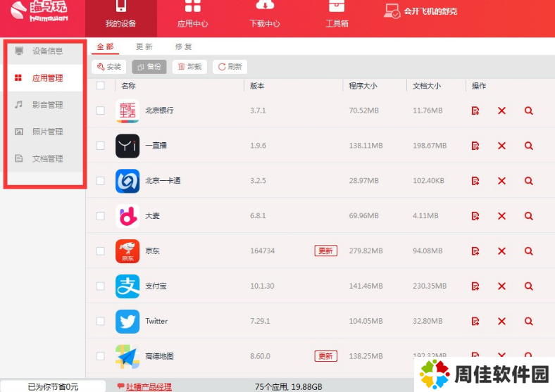Click the uninstall X icon for 大麦

tap(501, 216)
